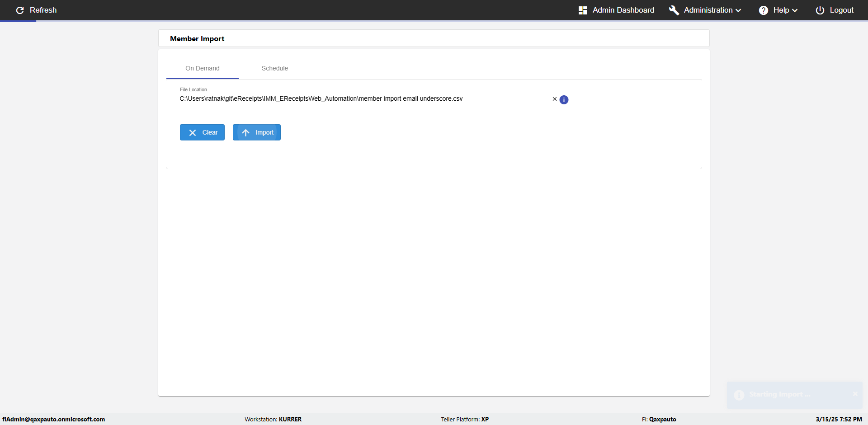
Task: Click the Refresh label in the top bar
Action: click(x=43, y=10)
